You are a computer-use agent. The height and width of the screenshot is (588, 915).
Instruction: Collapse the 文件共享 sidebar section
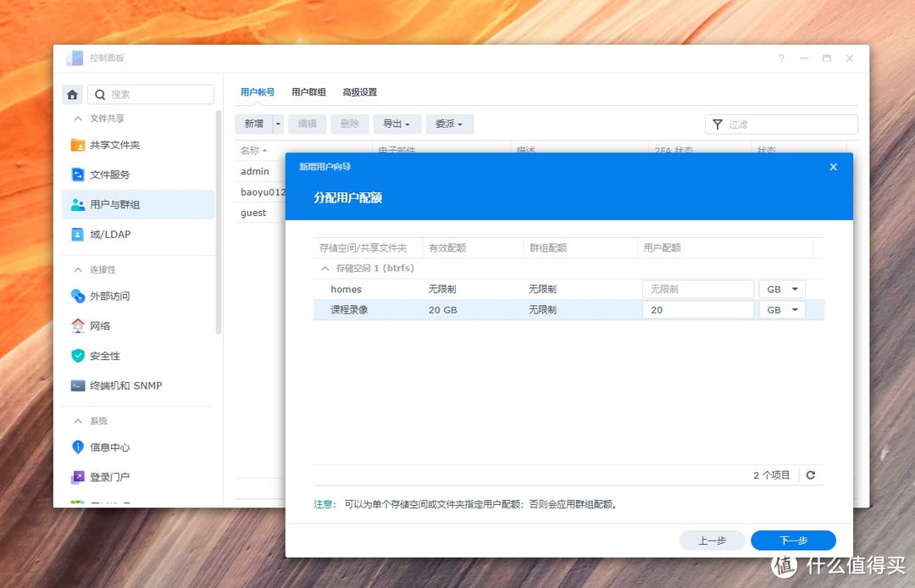78,119
